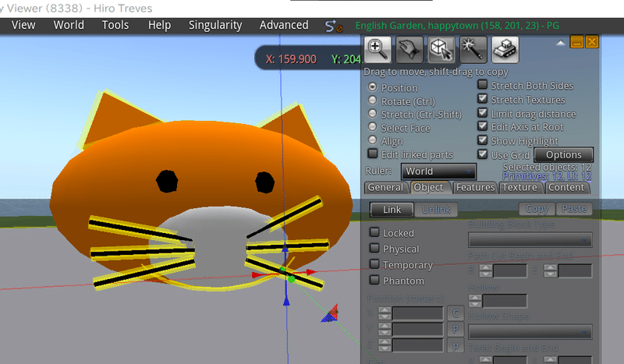The width and height of the screenshot is (624, 364).
Task: Select the Edit cube tool
Action: [441, 49]
